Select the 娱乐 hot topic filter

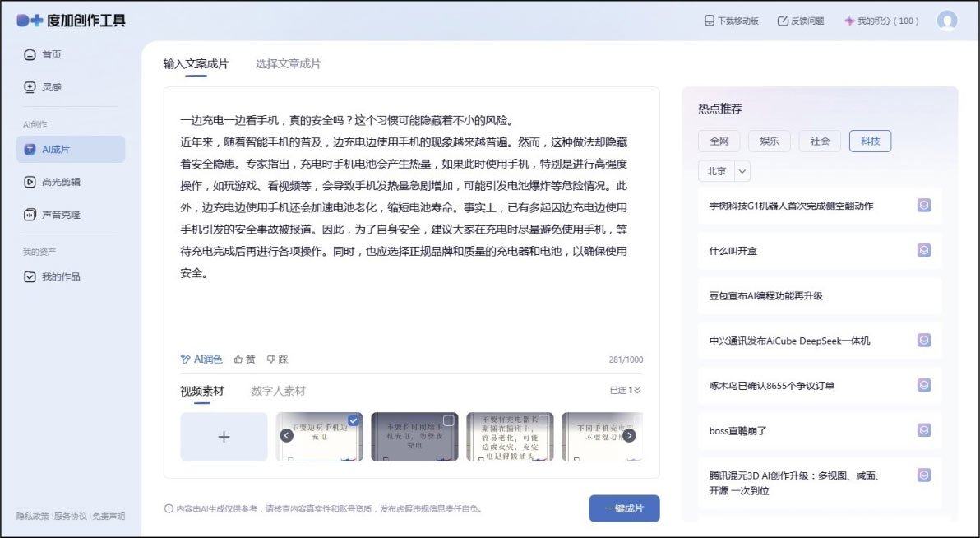(x=769, y=141)
